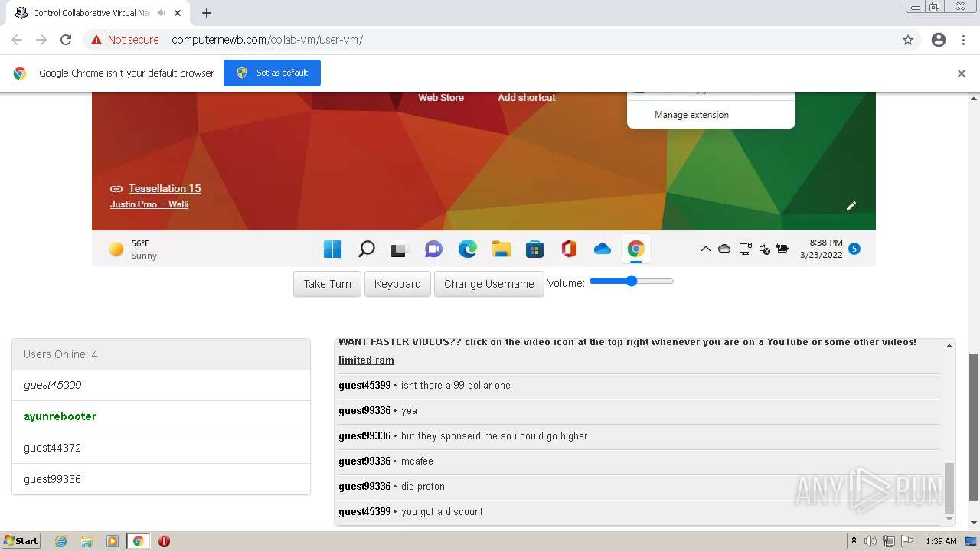Click the network monitor tray icon in VM
This screenshot has height=551, width=980.
[745, 249]
